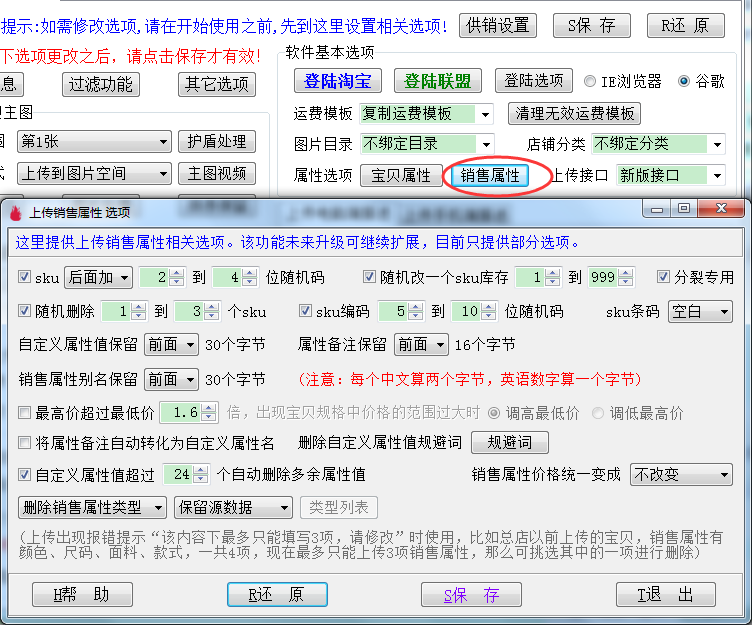Expand the sku条码 空白 dropdown

coord(723,312)
